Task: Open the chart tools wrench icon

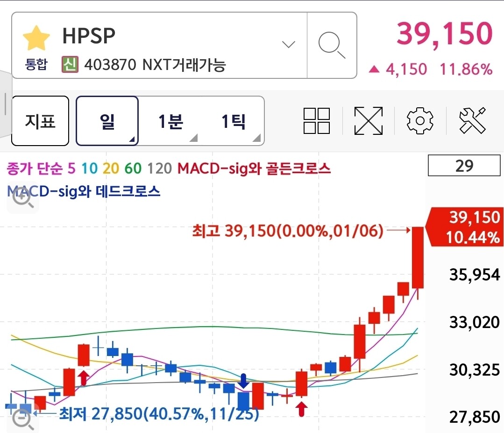Action: pyautogui.click(x=472, y=121)
